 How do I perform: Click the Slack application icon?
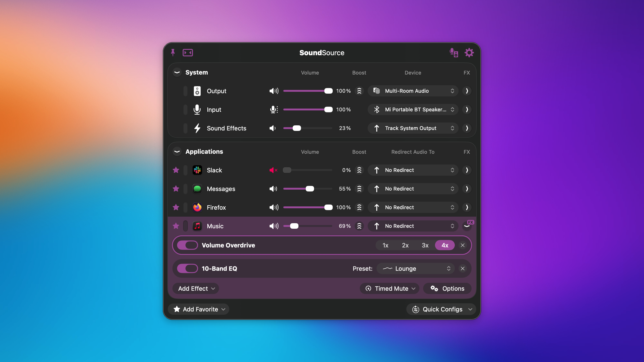[x=197, y=170]
